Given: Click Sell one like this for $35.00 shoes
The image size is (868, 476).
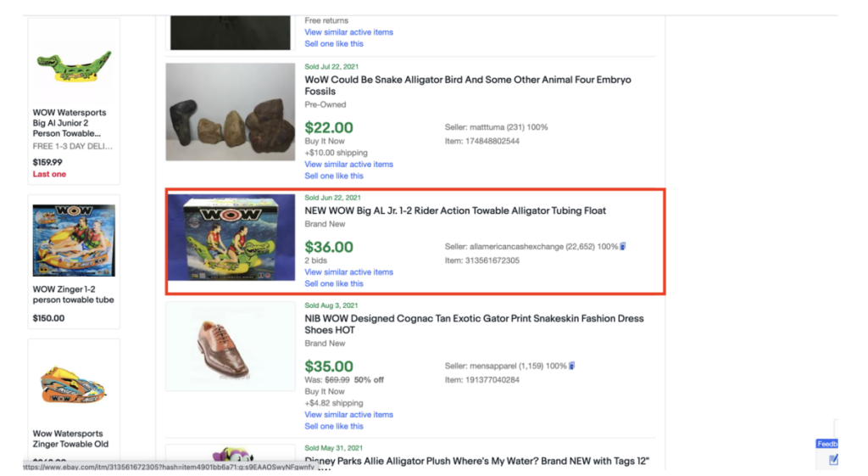Looking at the screenshot, I should pos(334,426).
